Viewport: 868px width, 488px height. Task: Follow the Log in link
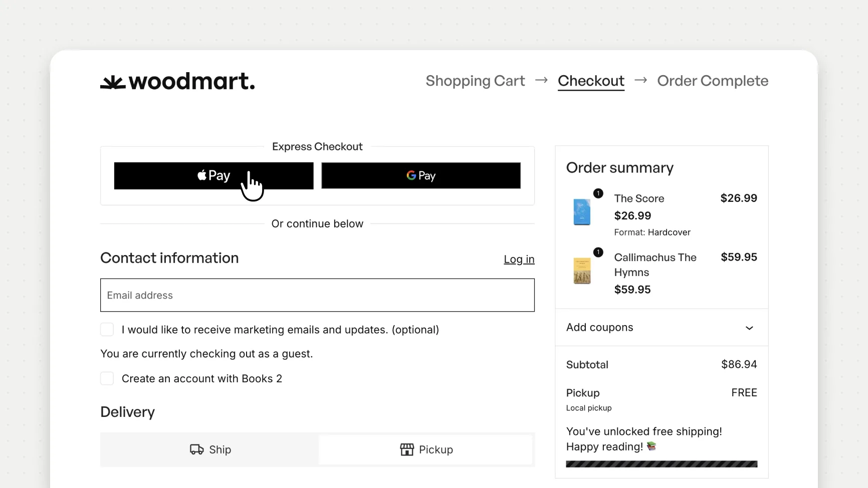(x=519, y=259)
